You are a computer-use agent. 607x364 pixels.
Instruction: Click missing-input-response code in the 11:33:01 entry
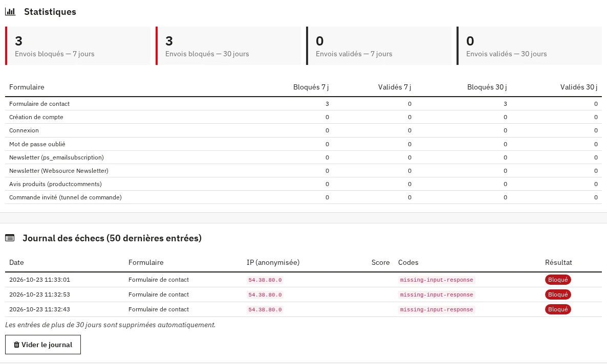(437, 280)
